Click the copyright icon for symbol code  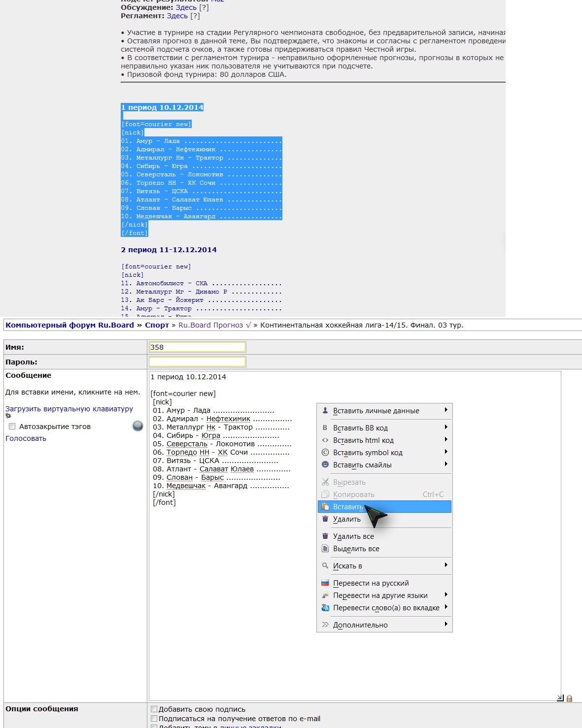point(325,452)
